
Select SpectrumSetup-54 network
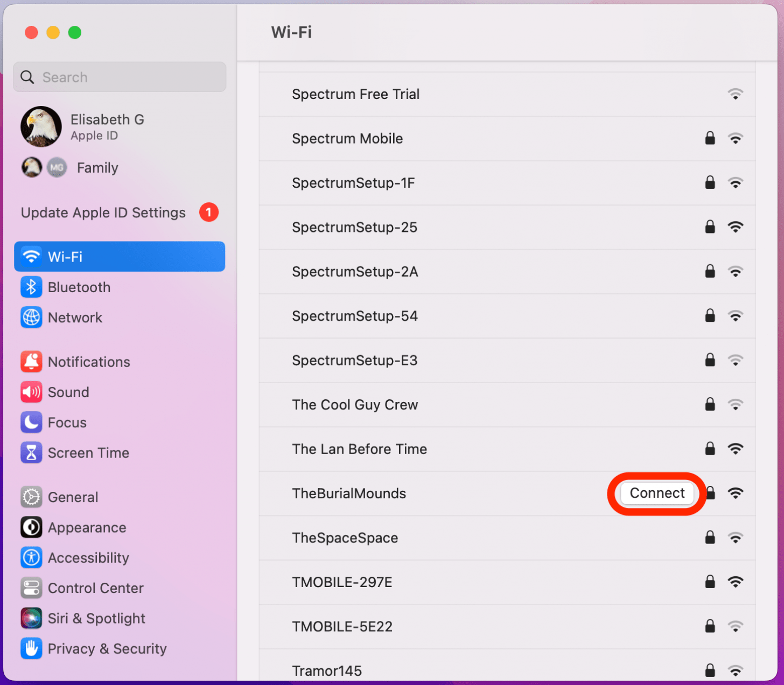pos(507,316)
